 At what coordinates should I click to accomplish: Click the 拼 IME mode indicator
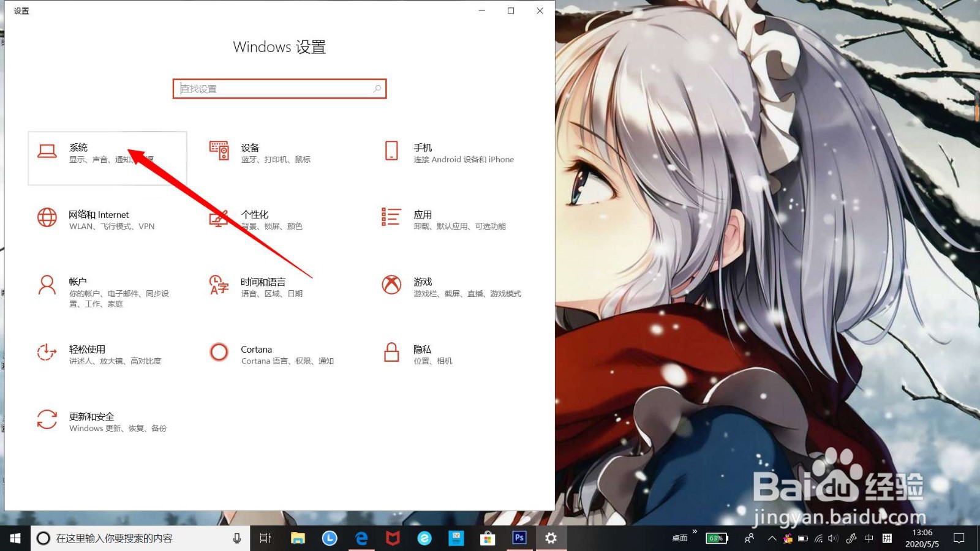[887, 538]
